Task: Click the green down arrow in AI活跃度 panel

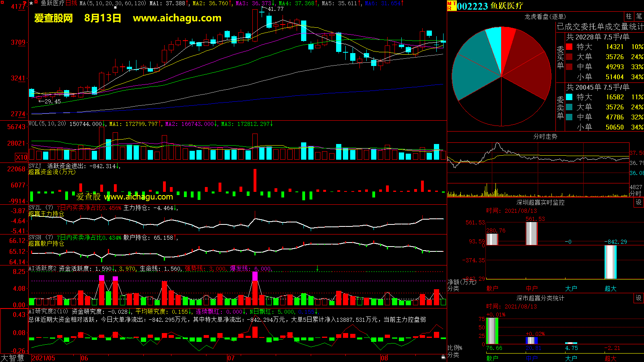Action: coord(317,268)
